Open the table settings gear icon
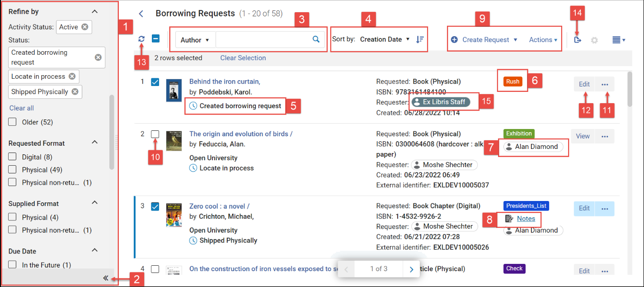 [595, 40]
